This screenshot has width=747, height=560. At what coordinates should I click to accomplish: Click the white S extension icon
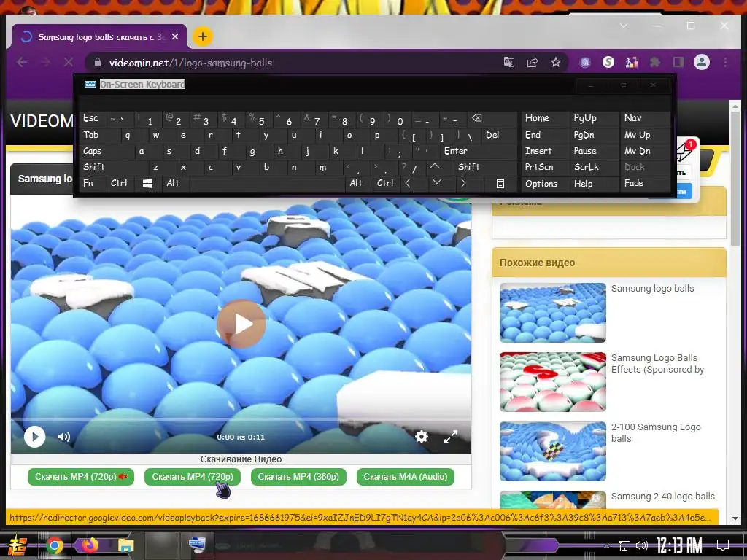click(608, 63)
